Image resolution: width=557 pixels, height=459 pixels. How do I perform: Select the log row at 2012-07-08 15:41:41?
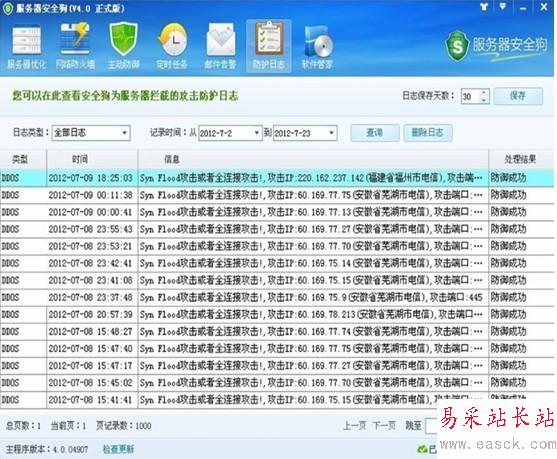(277, 400)
